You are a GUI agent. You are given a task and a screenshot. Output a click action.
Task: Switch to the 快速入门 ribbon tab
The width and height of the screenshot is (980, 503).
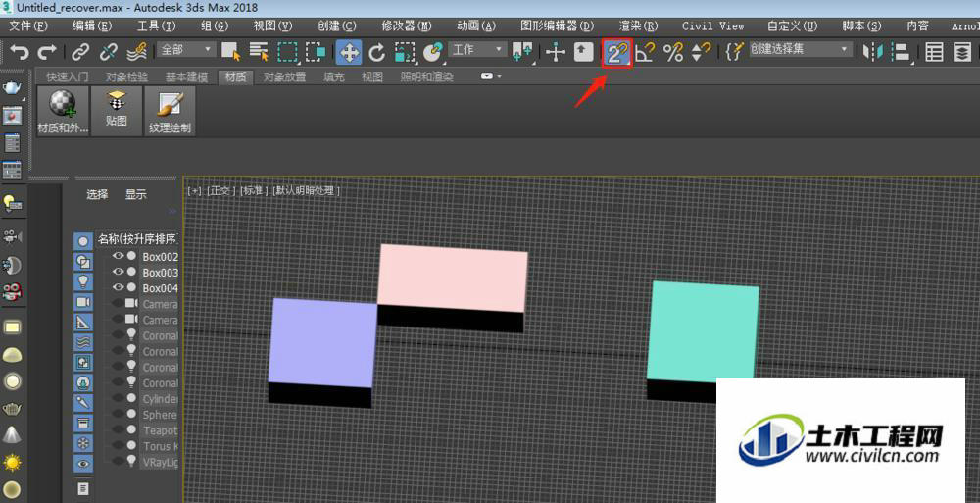click(68, 76)
